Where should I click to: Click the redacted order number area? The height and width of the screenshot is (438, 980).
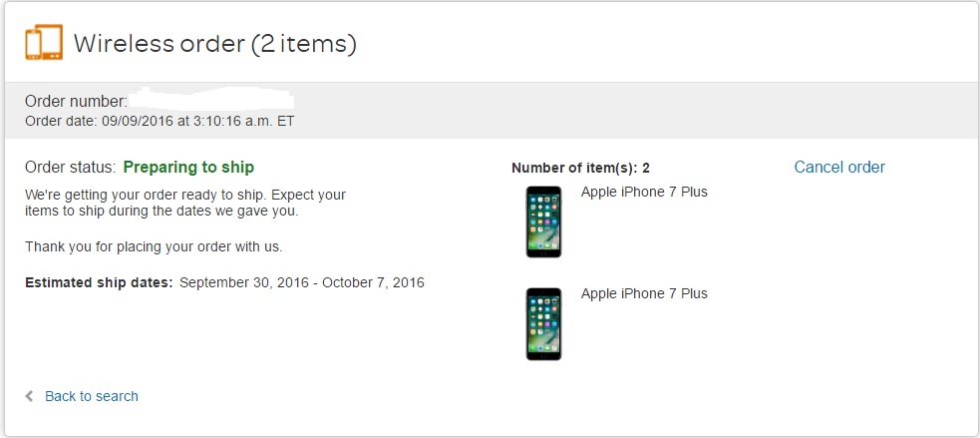coord(211,100)
